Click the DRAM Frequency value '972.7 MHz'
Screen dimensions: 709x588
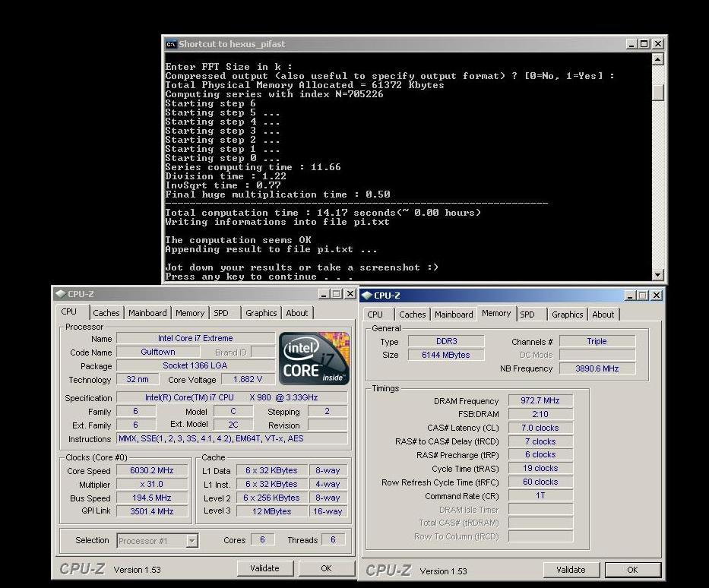click(540, 400)
